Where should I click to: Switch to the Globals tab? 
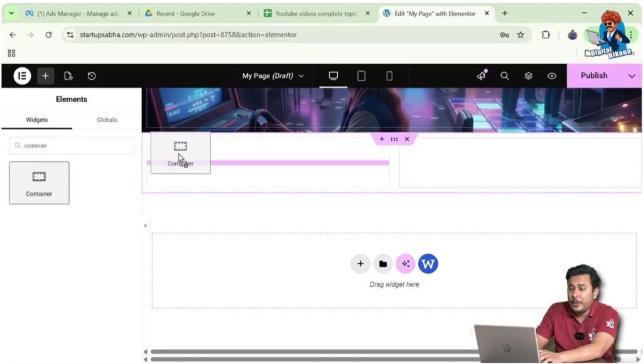[x=107, y=120]
